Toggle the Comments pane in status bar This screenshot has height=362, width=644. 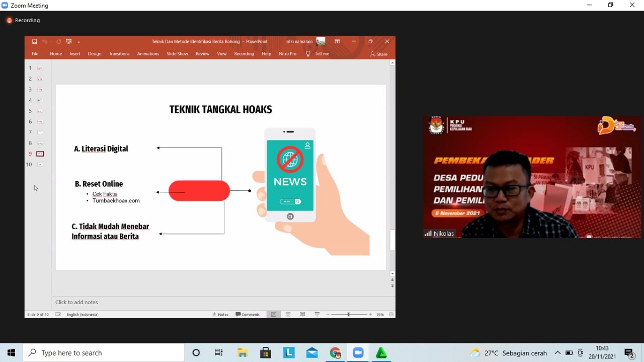click(248, 314)
